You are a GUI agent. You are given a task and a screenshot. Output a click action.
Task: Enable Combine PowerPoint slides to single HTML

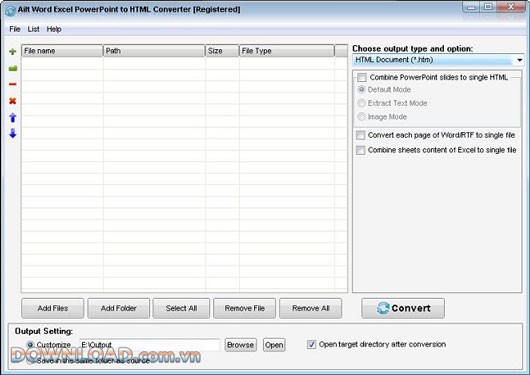362,77
